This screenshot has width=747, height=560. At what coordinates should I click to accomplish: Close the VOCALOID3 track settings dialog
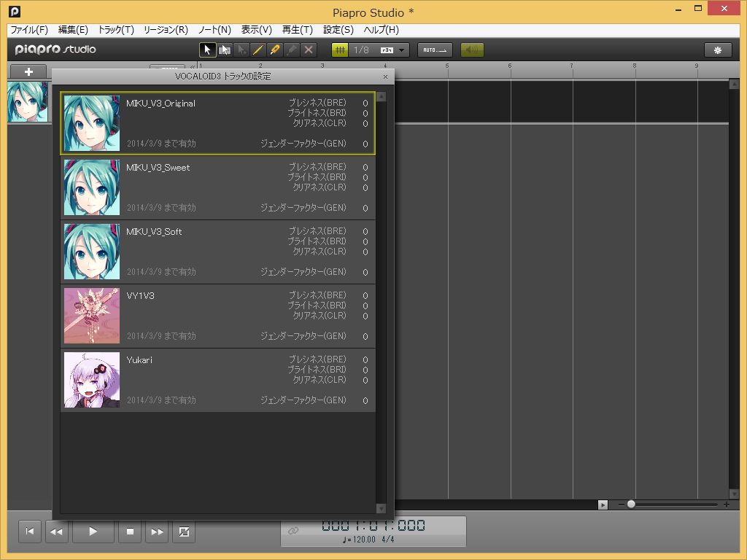pos(385,77)
